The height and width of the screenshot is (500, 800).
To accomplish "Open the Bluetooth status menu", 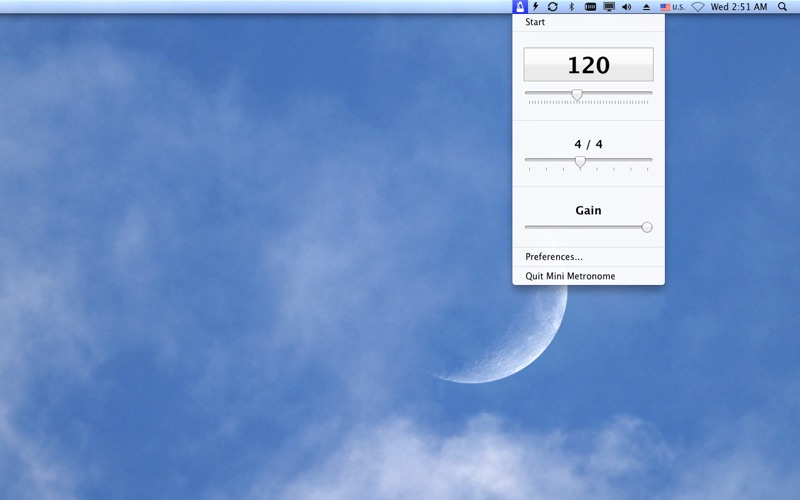I will 571,7.
